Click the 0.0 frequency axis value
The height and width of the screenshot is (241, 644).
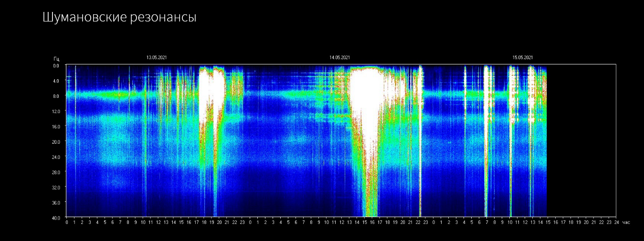tap(56, 66)
